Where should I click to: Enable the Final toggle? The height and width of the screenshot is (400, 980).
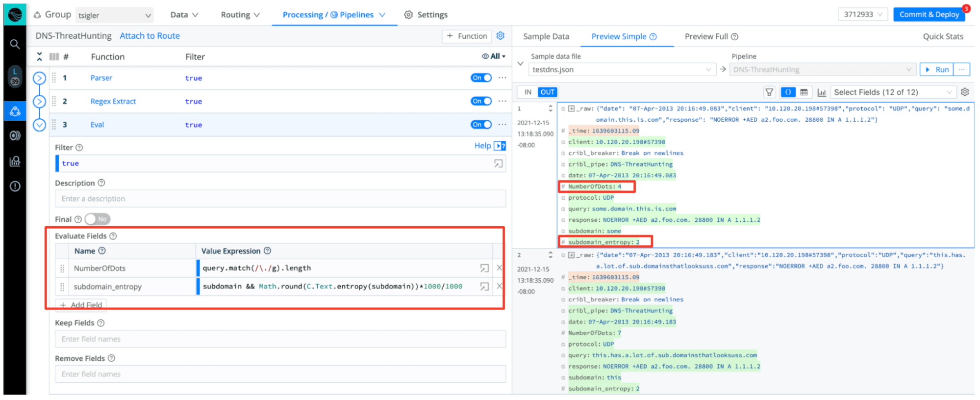point(97,219)
